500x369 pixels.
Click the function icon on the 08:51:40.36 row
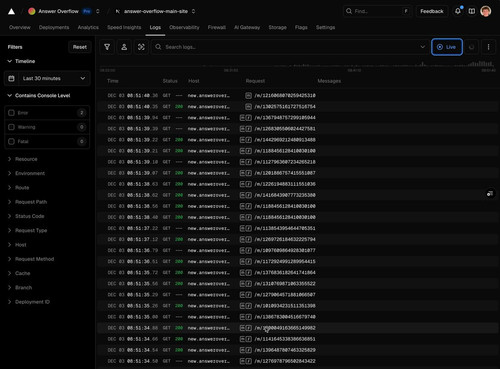248,96
